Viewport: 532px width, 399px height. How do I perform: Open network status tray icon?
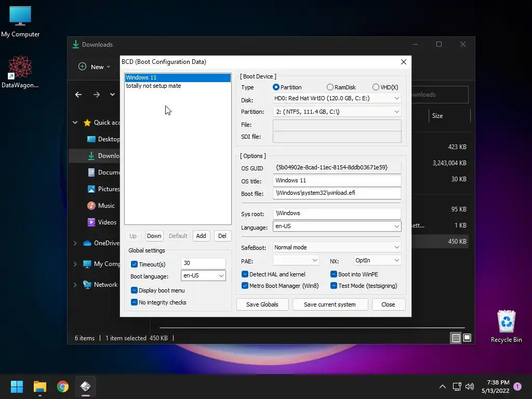click(x=457, y=387)
